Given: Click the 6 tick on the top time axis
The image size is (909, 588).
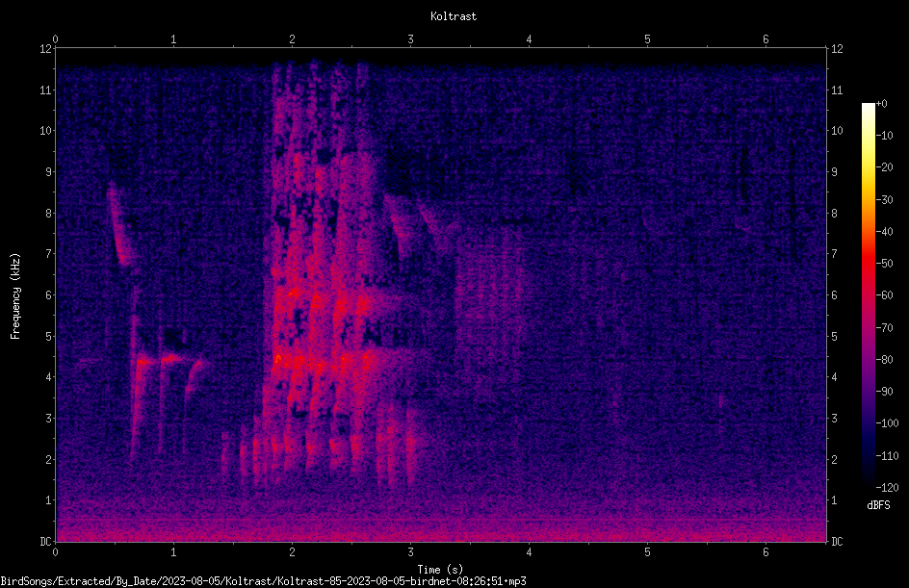Looking at the screenshot, I should click(x=766, y=39).
